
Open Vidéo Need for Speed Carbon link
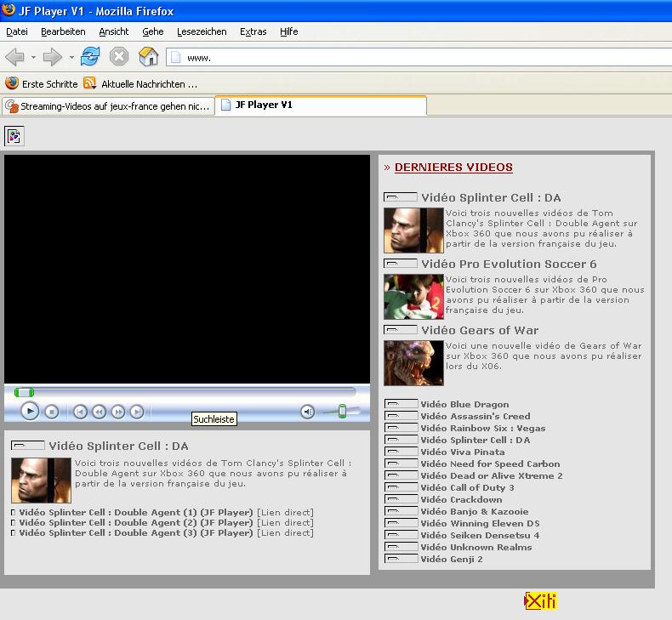pyautogui.click(x=490, y=464)
